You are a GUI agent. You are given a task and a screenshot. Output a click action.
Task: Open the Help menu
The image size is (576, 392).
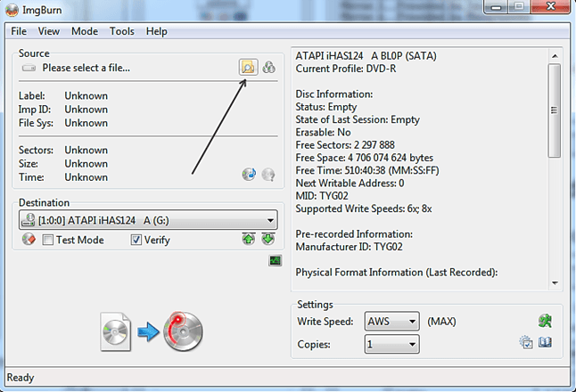coord(156,31)
